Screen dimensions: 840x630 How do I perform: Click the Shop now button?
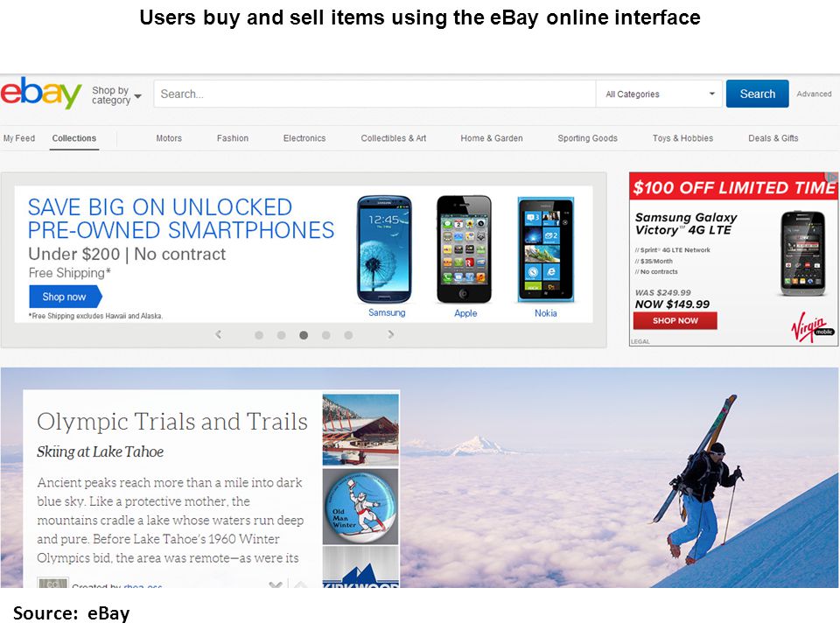pyautogui.click(x=65, y=297)
